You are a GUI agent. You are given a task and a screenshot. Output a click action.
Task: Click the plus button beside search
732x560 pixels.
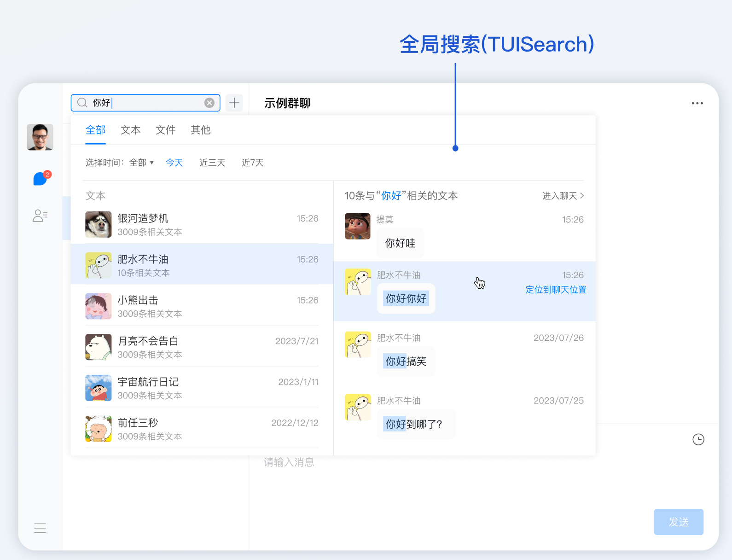(x=234, y=103)
